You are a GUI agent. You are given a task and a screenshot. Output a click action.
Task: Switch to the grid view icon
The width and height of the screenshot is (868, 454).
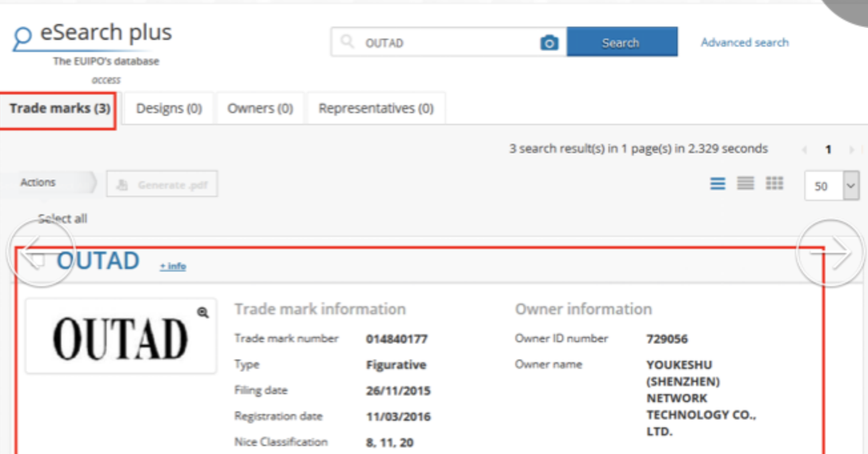click(774, 184)
